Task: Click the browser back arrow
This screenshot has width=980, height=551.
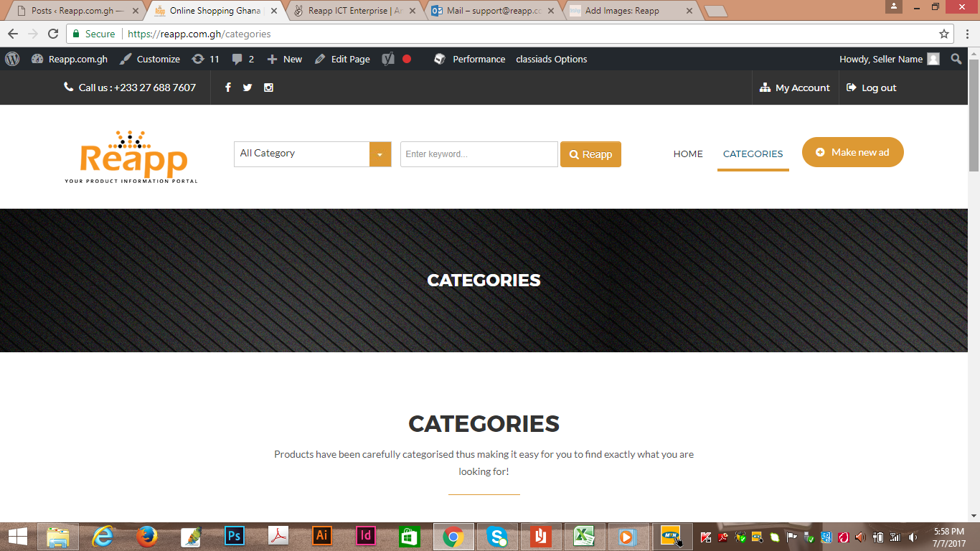Action: pyautogui.click(x=13, y=34)
